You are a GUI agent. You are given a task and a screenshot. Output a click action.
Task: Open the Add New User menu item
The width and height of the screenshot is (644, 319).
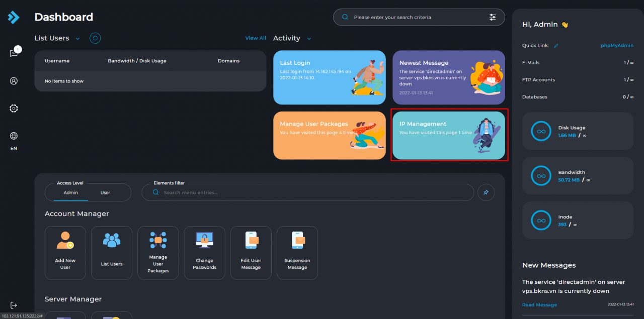tap(65, 252)
